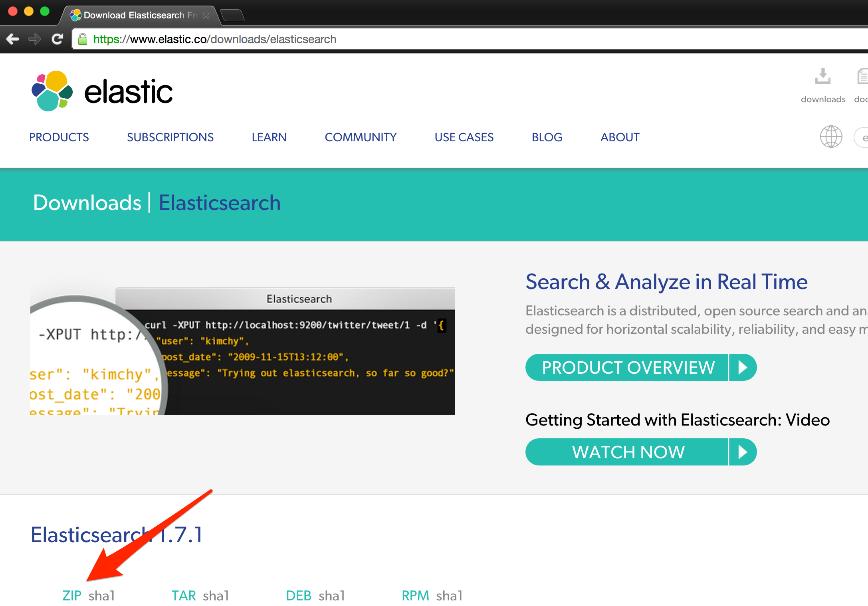Open the LEARN menu

[x=269, y=137]
